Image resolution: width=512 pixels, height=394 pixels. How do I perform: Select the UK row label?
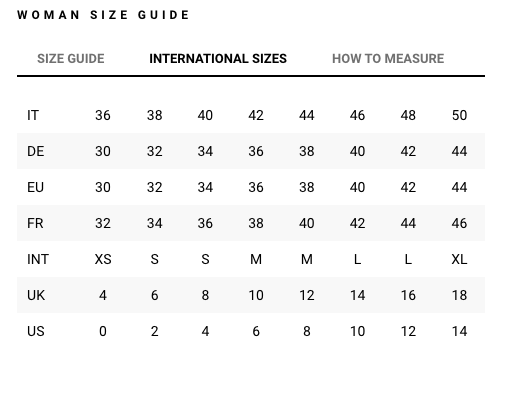pos(36,295)
